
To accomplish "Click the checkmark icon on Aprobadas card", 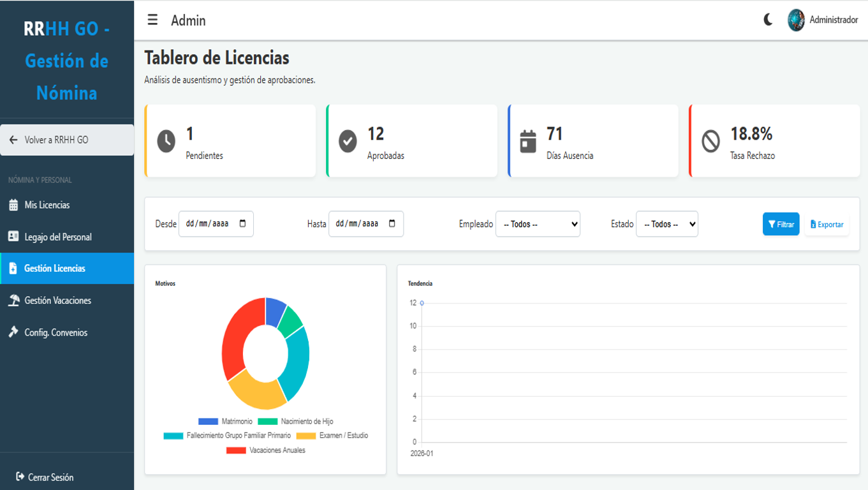I will [348, 141].
